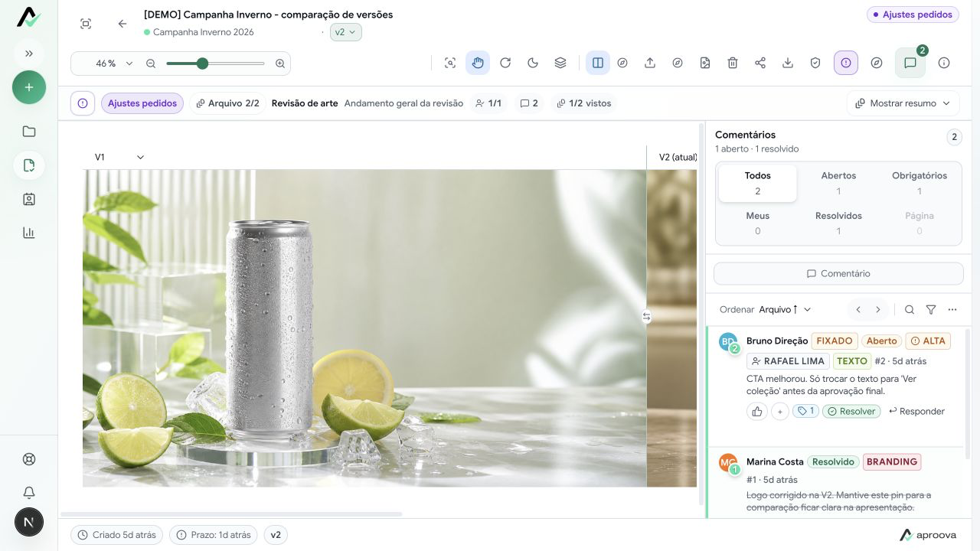Select the Resolvidos filter tab

pyautogui.click(x=838, y=223)
